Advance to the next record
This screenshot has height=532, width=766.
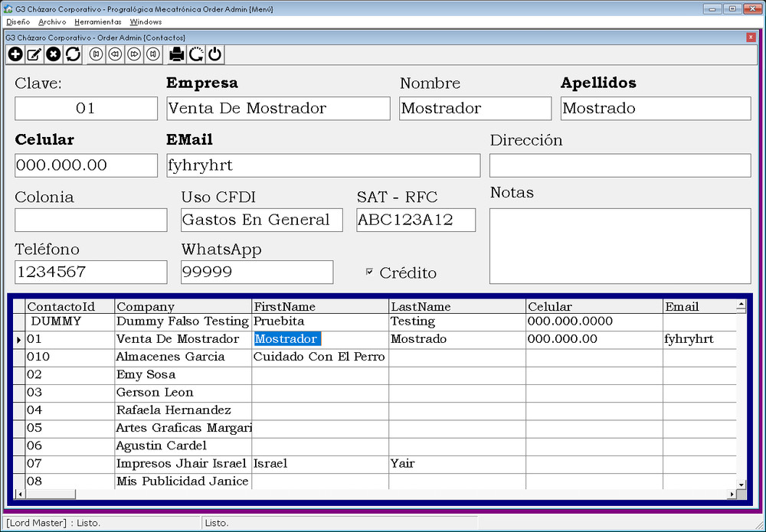133,54
